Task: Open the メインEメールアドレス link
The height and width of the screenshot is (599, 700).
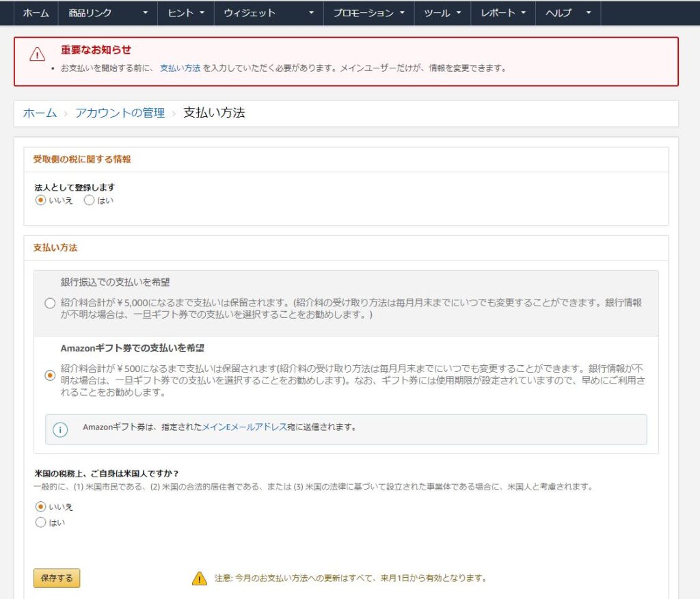Action: (245, 427)
